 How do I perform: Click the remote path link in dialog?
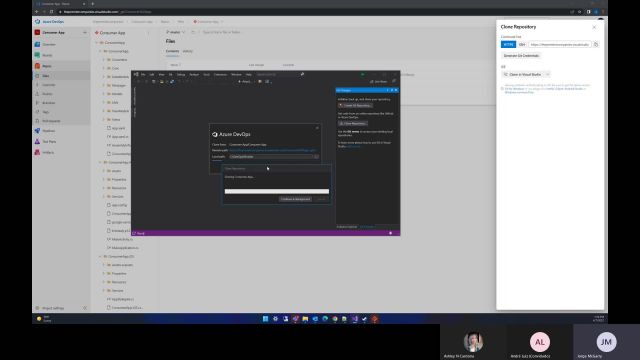click(x=273, y=151)
